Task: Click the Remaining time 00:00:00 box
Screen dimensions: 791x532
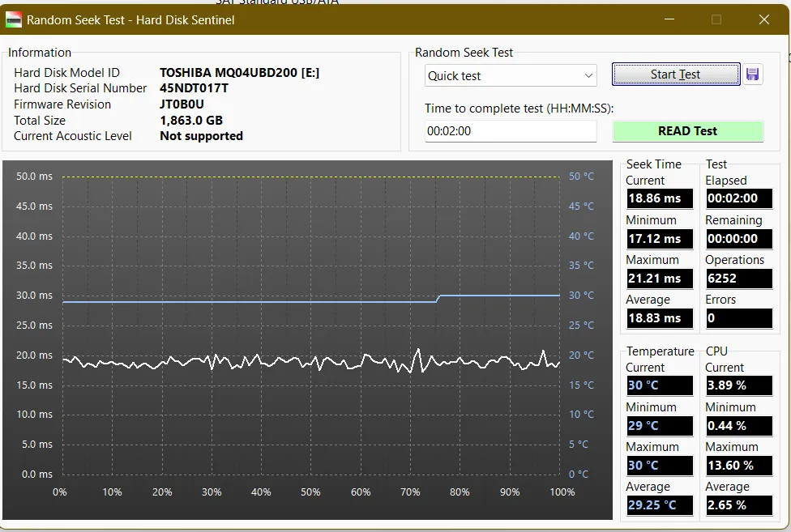Action: point(738,239)
